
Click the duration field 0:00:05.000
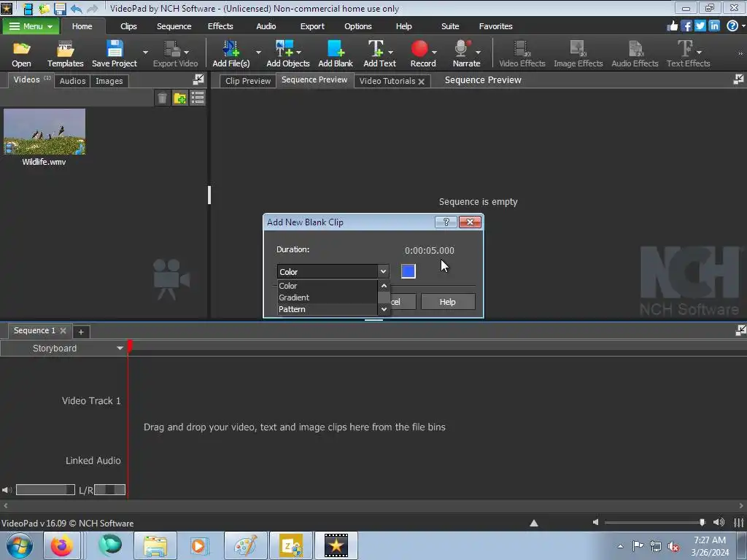click(x=429, y=251)
